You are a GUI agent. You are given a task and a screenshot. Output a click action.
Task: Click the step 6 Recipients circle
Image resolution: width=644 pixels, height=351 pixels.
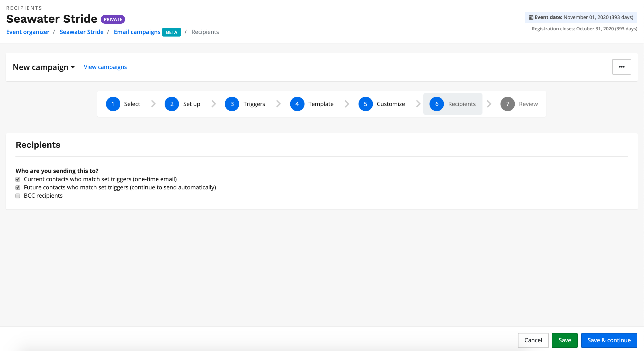437,104
